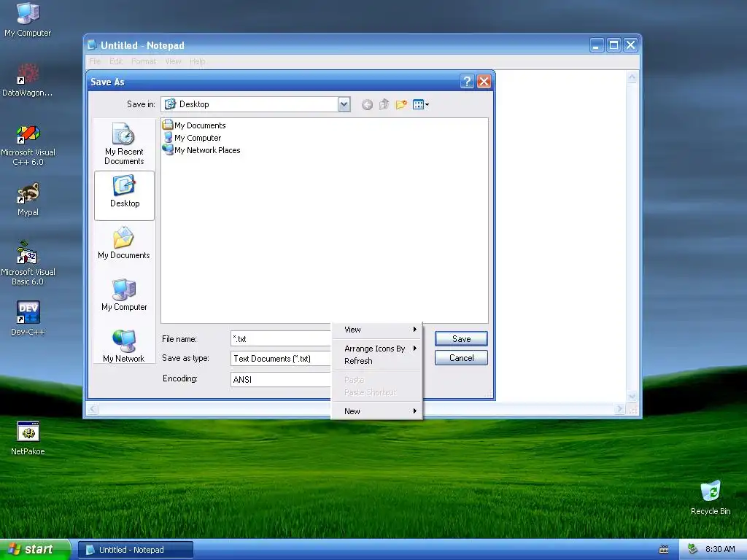Click the Save button
This screenshot has width=747, height=560.
pos(461,338)
